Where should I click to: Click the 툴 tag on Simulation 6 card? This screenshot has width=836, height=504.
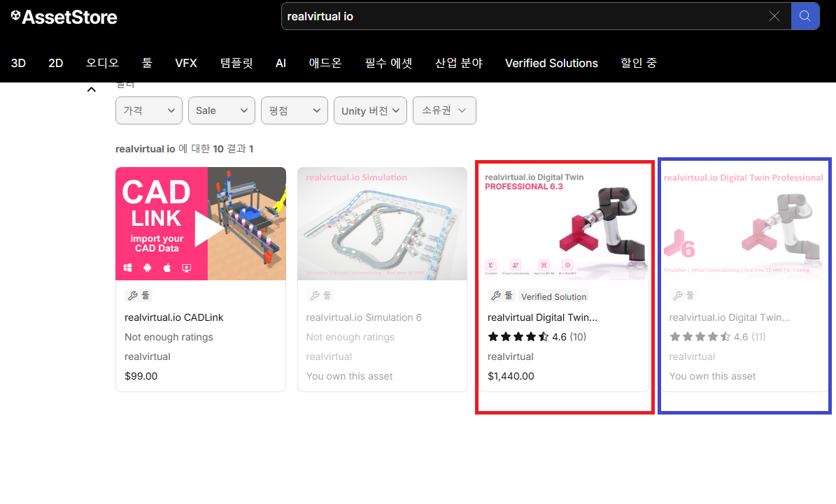click(x=320, y=295)
